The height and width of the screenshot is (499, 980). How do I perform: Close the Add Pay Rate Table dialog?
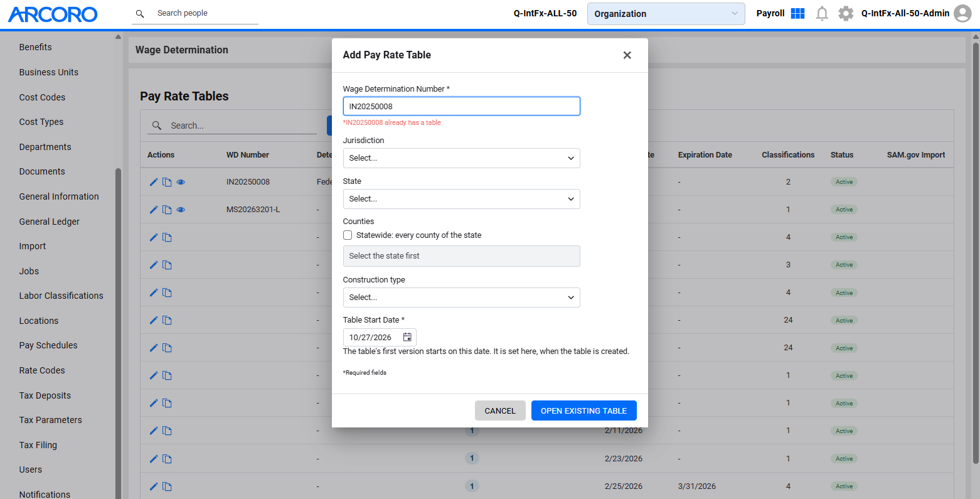click(627, 55)
